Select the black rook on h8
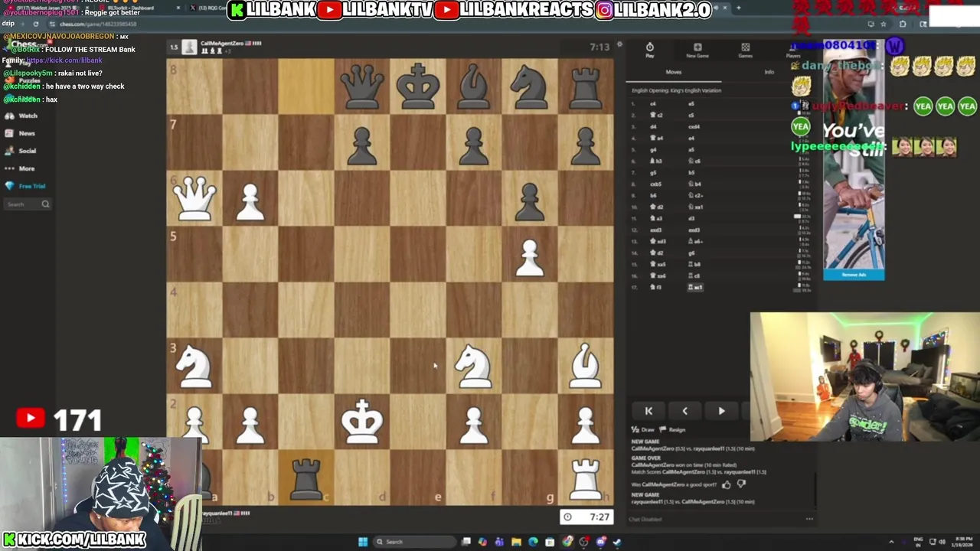The height and width of the screenshot is (551, 980). tap(586, 86)
